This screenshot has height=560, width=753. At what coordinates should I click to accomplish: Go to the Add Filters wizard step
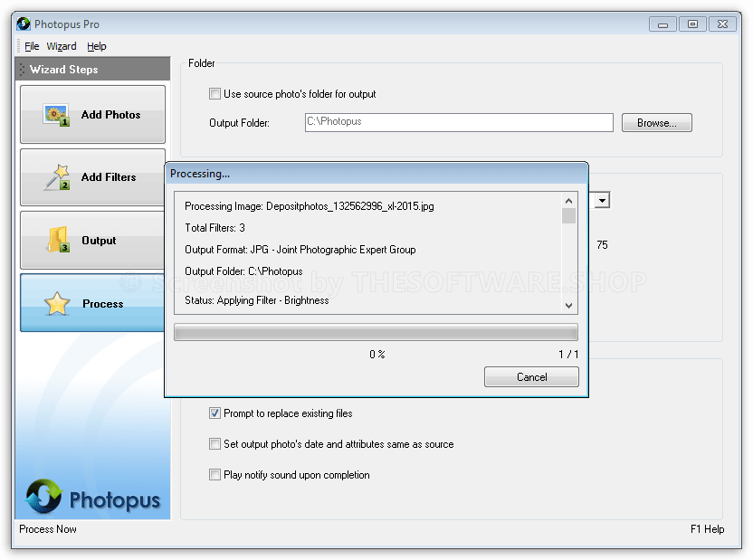coord(92,177)
